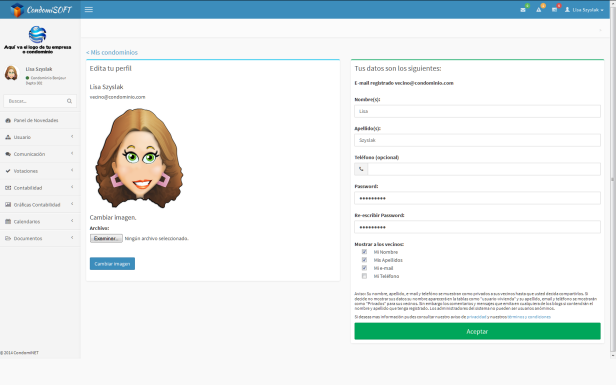The width and height of the screenshot is (616, 385).
Task: Open the envelope messages icon in header
Action: [523, 10]
